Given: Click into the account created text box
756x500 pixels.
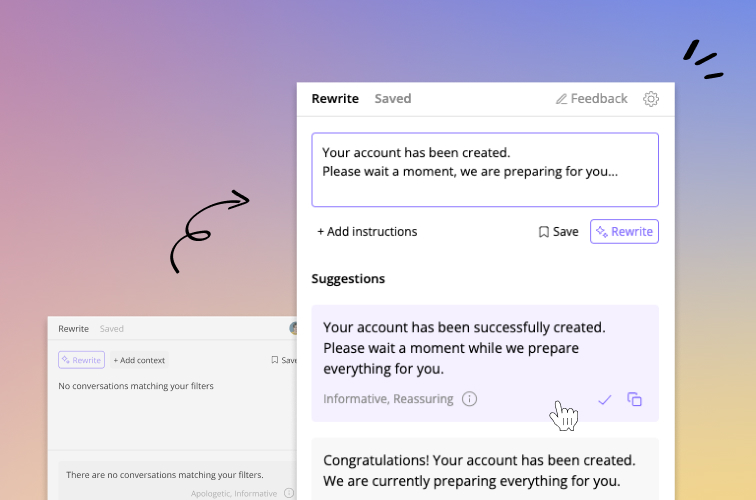Looking at the screenshot, I should (484, 170).
